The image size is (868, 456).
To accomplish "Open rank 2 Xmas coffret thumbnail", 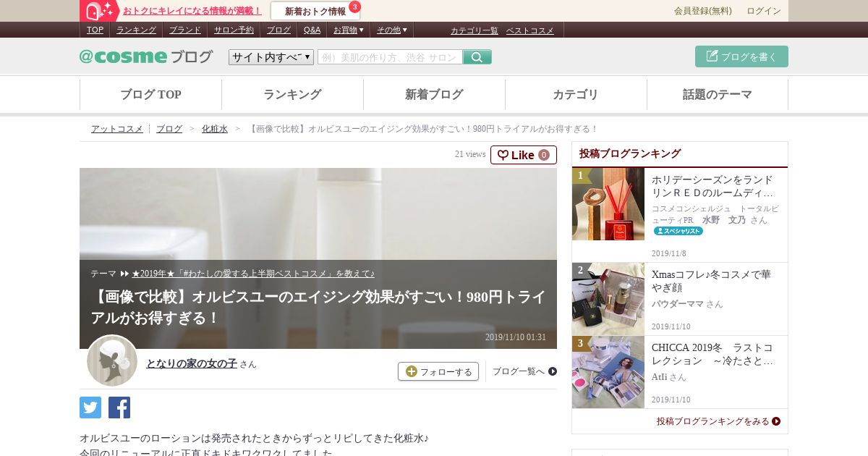I will [608, 299].
